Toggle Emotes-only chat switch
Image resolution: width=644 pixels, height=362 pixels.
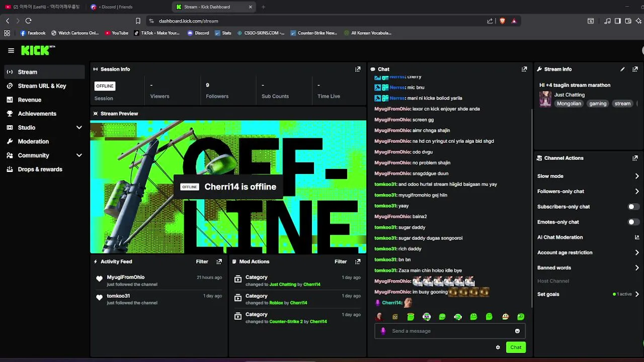633,222
